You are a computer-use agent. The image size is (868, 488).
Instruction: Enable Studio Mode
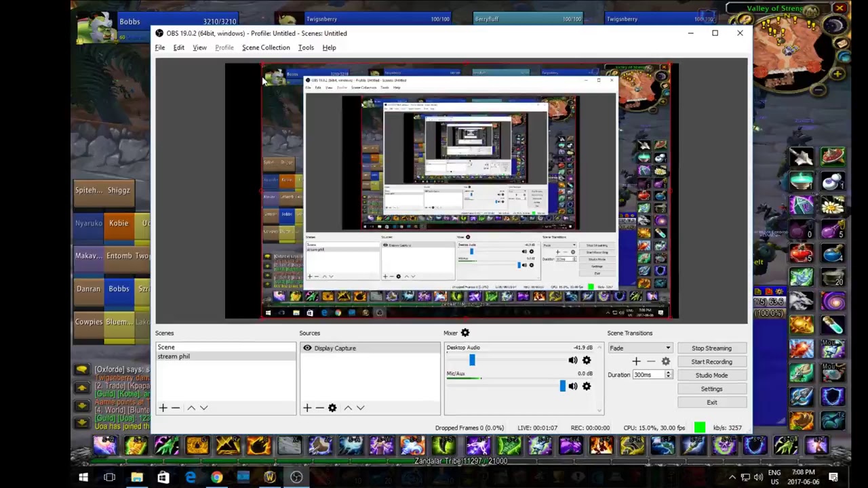[711, 375]
